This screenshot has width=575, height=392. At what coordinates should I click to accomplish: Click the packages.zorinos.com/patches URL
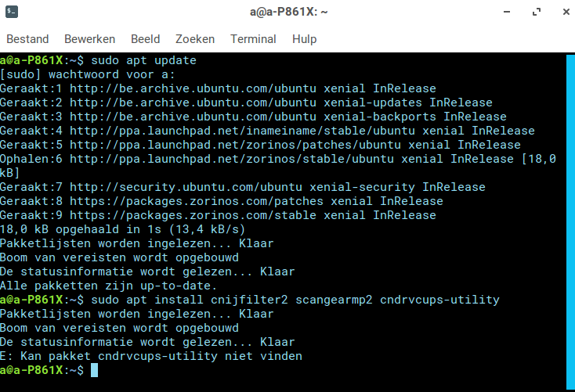pyautogui.click(x=197, y=201)
